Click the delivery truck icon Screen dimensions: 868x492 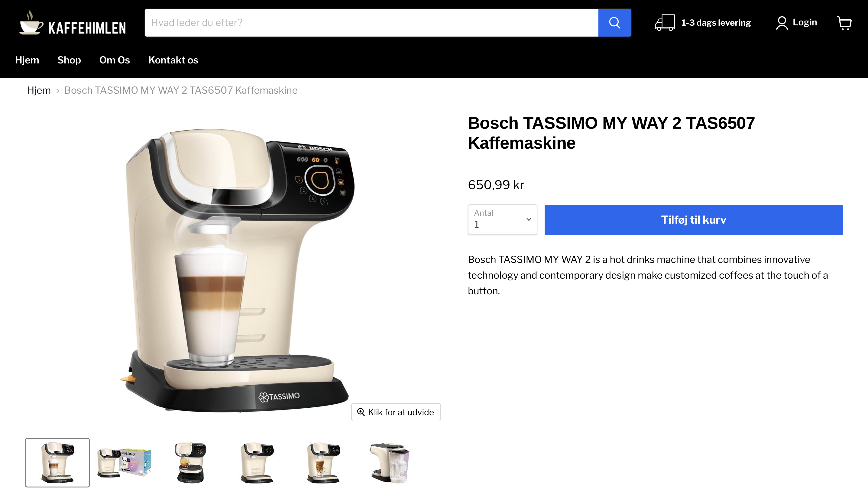coord(665,23)
